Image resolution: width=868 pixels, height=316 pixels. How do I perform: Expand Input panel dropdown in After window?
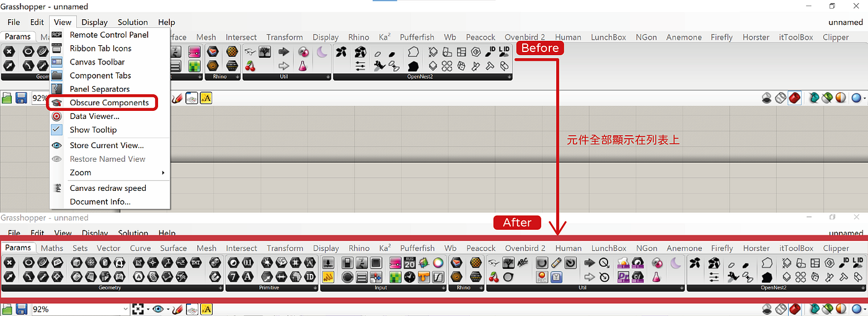click(442, 288)
